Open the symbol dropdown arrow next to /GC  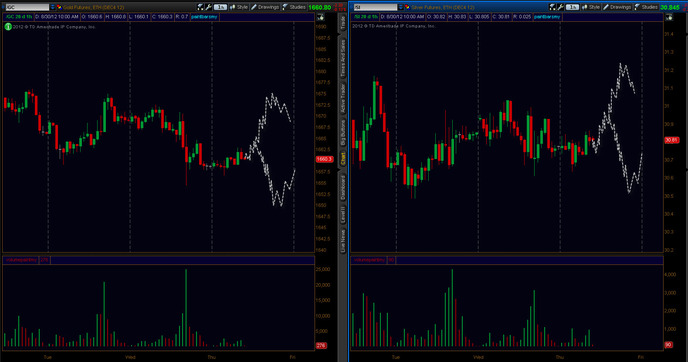click(x=53, y=7)
